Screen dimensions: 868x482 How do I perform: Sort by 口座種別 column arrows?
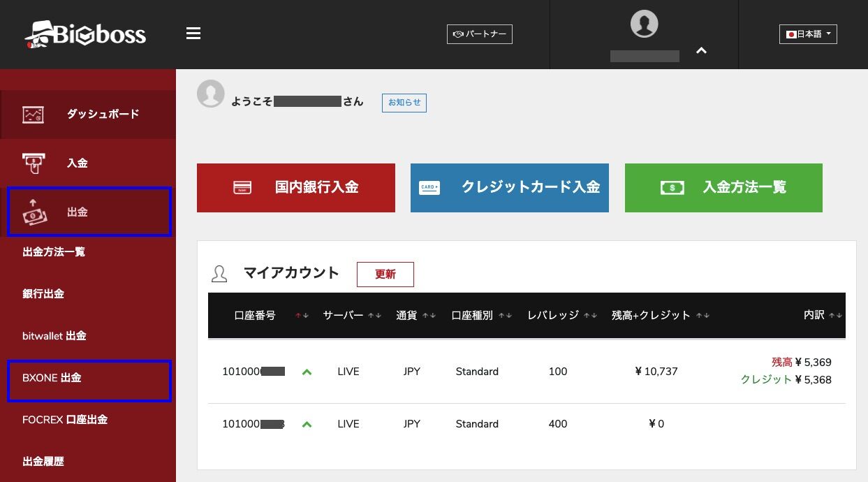505,316
